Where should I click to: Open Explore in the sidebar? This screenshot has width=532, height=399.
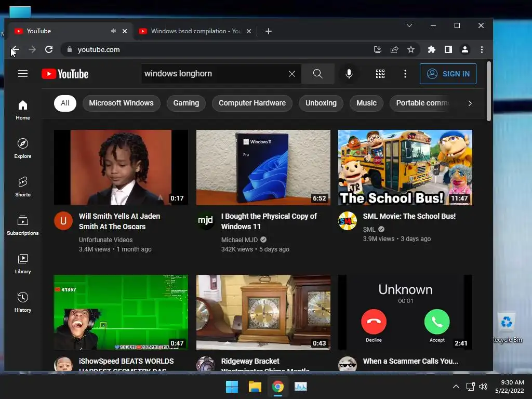[23, 148]
